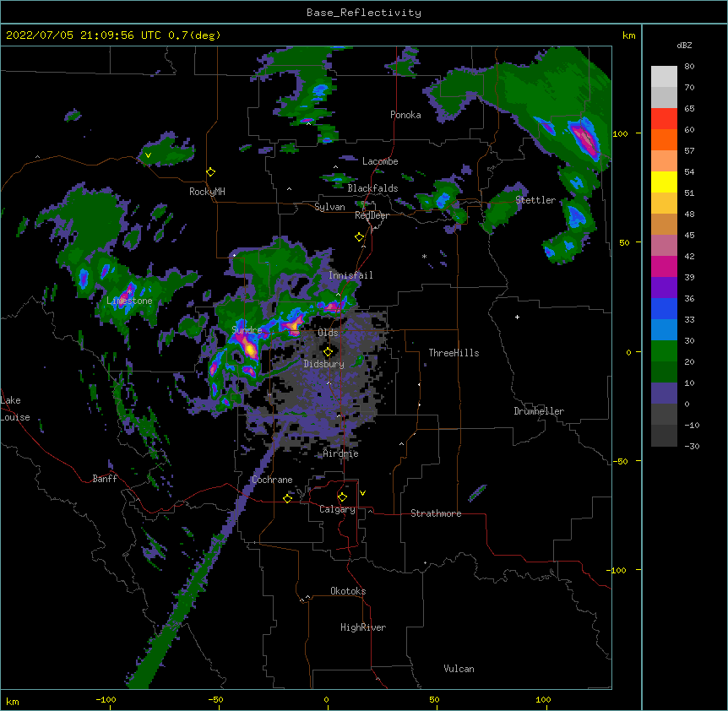Click the white asterisk marker east of Innisfail

pyautogui.click(x=424, y=256)
